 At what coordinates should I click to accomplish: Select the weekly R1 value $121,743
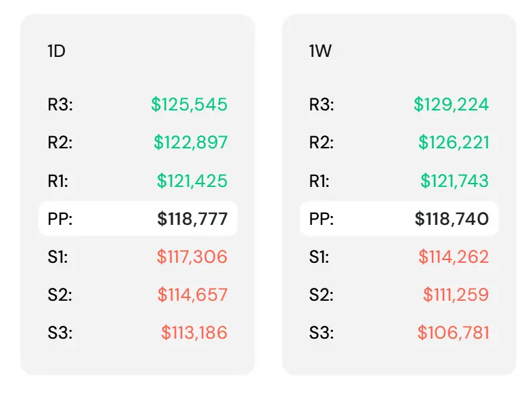coord(455,181)
